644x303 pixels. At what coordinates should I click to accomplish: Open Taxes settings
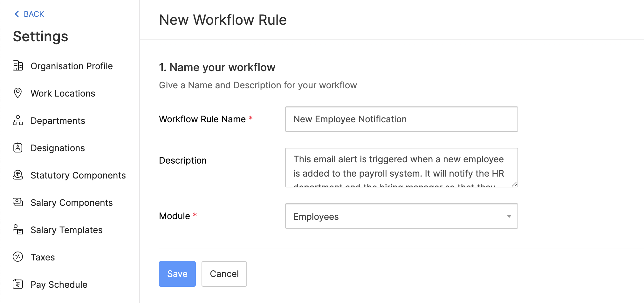point(43,257)
